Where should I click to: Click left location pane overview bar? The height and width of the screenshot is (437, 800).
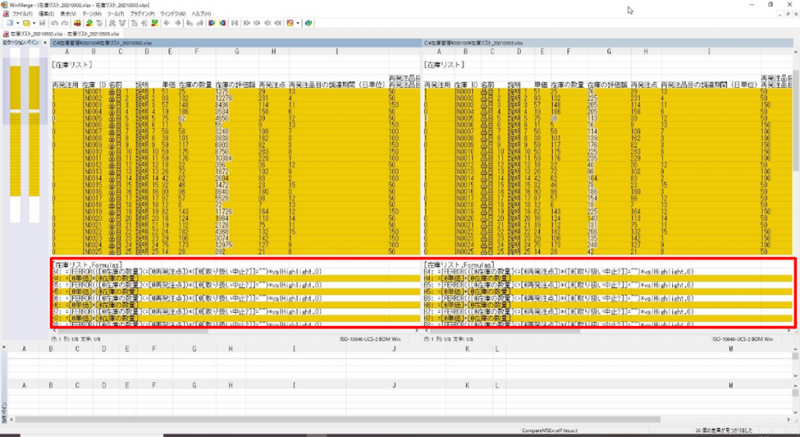point(15,135)
